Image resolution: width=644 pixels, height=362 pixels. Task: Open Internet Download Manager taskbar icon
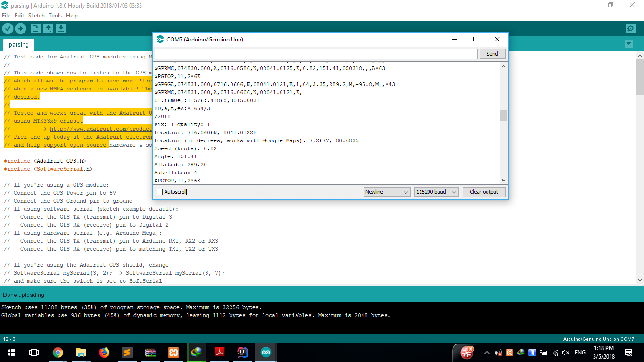197,353
